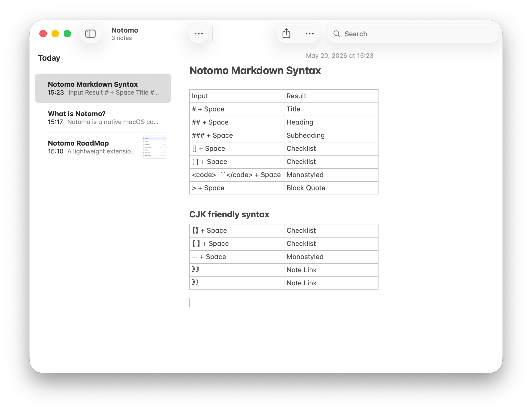
Task: Click the last Note Link cell
Action: 331,283
